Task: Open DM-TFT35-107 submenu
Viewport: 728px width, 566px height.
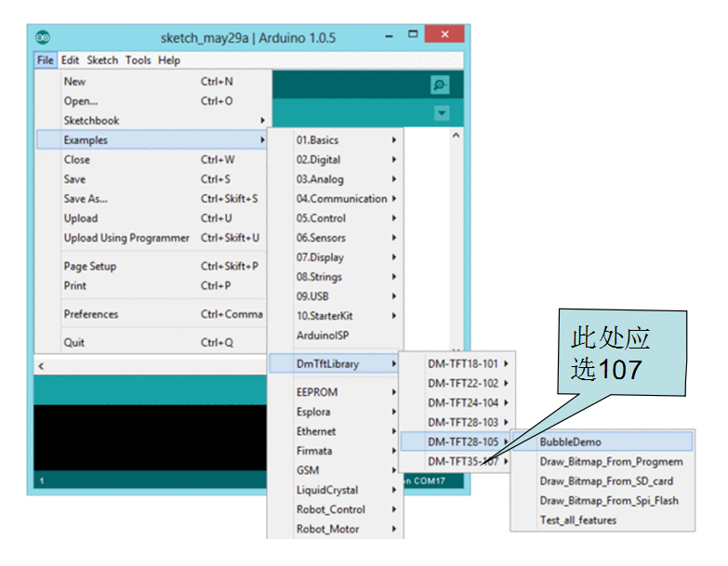Action: coord(457,461)
